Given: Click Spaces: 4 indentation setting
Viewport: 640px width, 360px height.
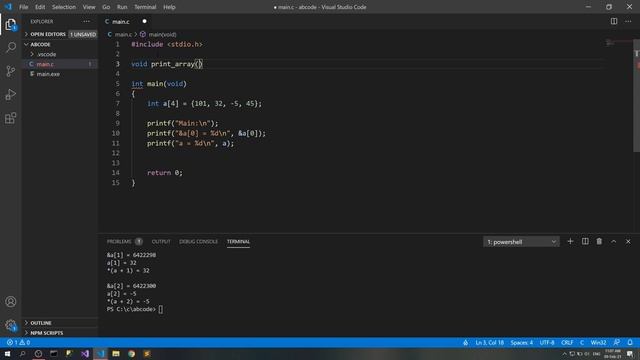Looking at the screenshot, I should [522, 342].
